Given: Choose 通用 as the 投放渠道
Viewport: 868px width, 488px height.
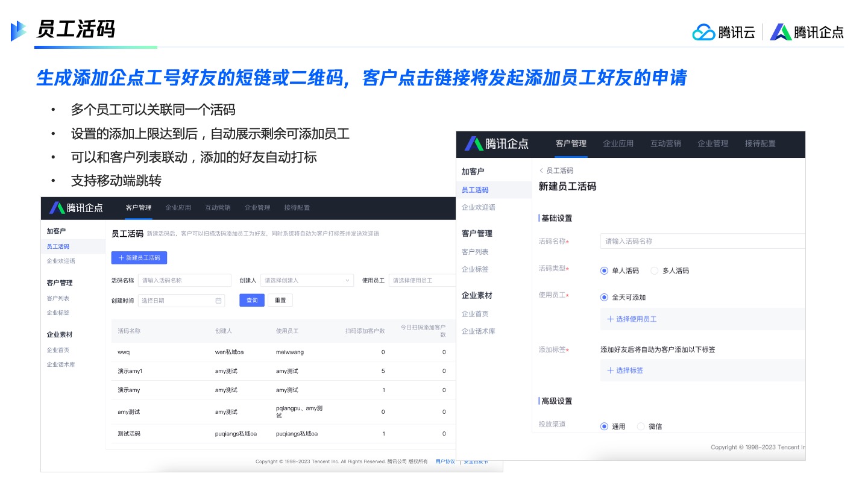Looking at the screenshot, I should pos(604,426).
